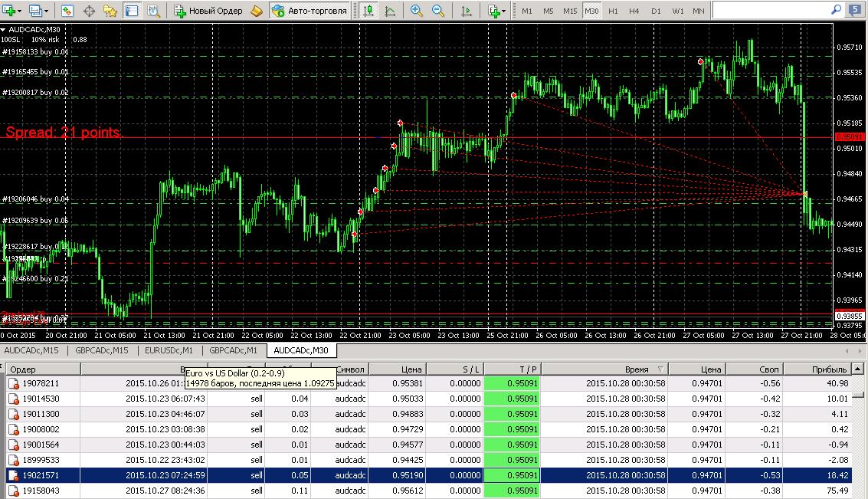The image size is (868, 499).
Task: Sort by the Своп column header
Action: tap(755, 369)
